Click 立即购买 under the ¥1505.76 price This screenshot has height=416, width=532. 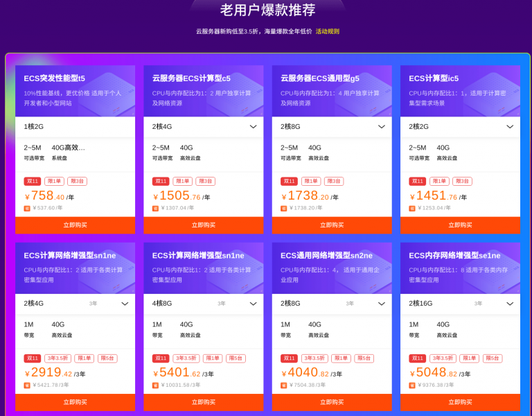tap(203, 225)
